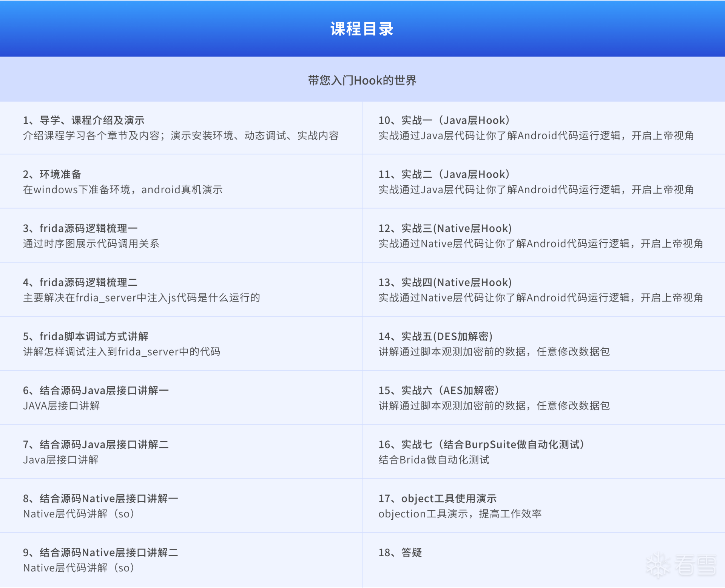Select lesson 7、结合源码Java层接口讲解二
Viewport: 725px width, 588px height.
point(96,444)
